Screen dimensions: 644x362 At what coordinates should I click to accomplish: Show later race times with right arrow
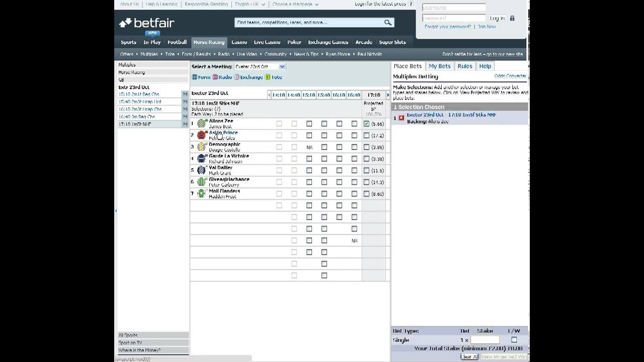[387, 95]
